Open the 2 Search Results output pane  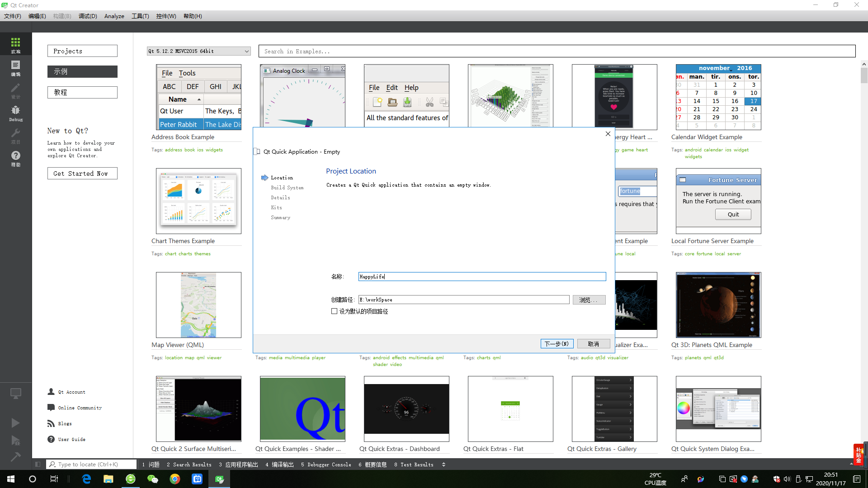tap(189, 465)
